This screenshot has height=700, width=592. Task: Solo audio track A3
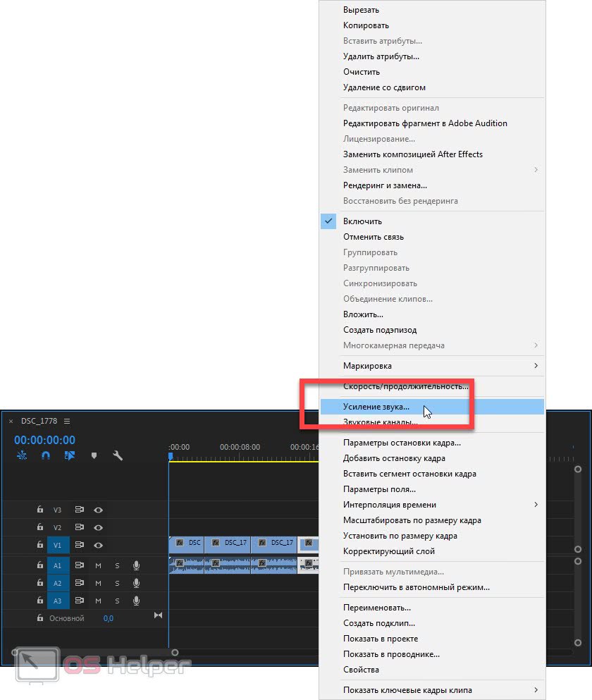[117, 601]
